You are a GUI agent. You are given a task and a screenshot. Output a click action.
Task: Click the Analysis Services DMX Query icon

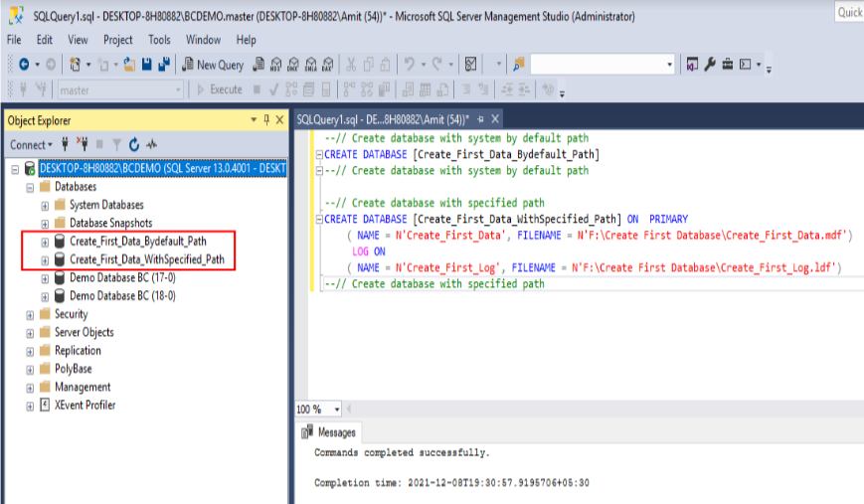pos(293,65)
